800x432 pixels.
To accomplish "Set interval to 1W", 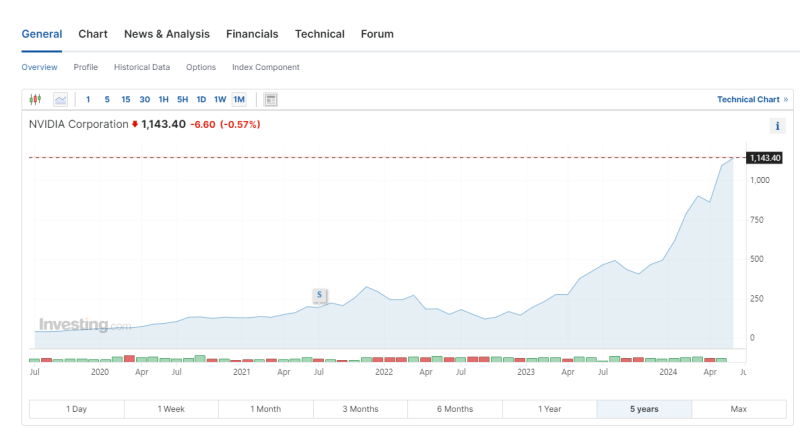I will click(220, 99).
